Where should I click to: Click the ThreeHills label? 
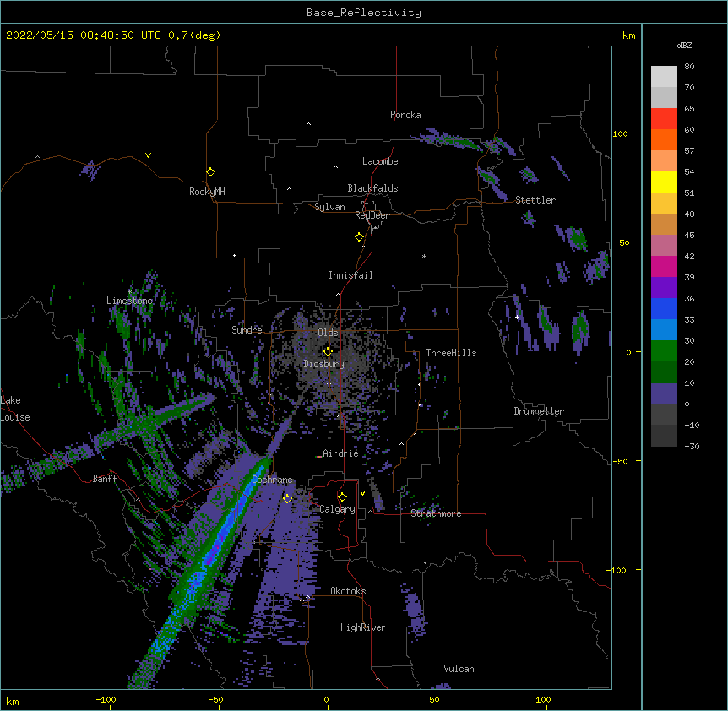[451, 353]
